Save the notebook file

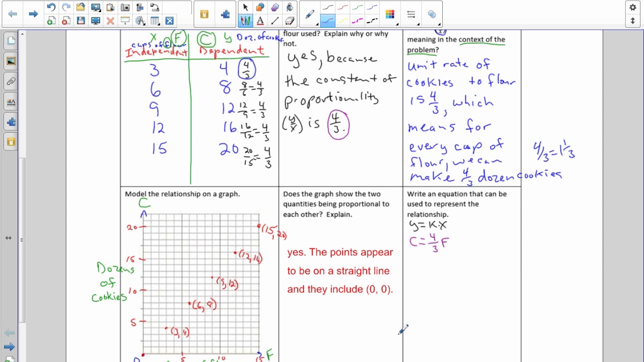(80, 21)
